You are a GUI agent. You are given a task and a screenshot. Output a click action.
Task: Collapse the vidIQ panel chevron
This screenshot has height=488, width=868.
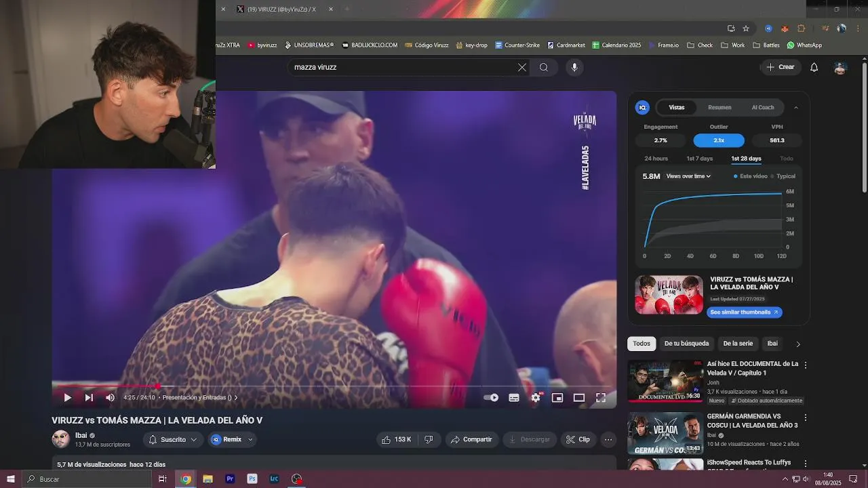796,107
